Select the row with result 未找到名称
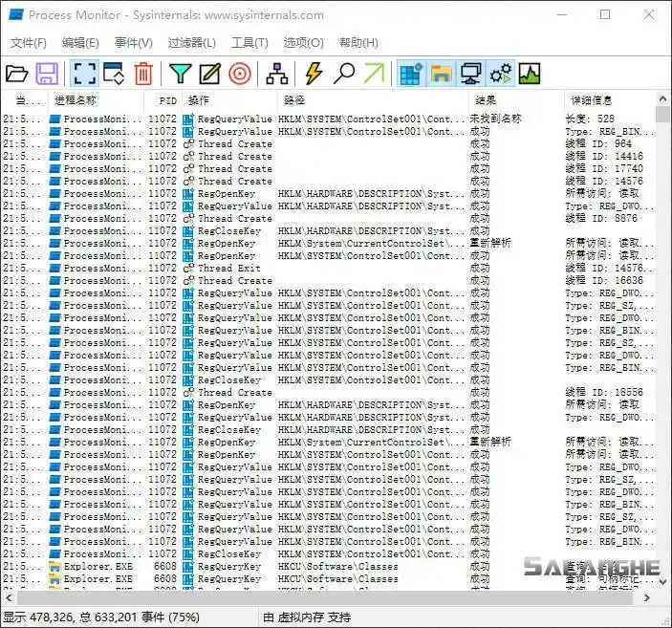 point(328,119)
